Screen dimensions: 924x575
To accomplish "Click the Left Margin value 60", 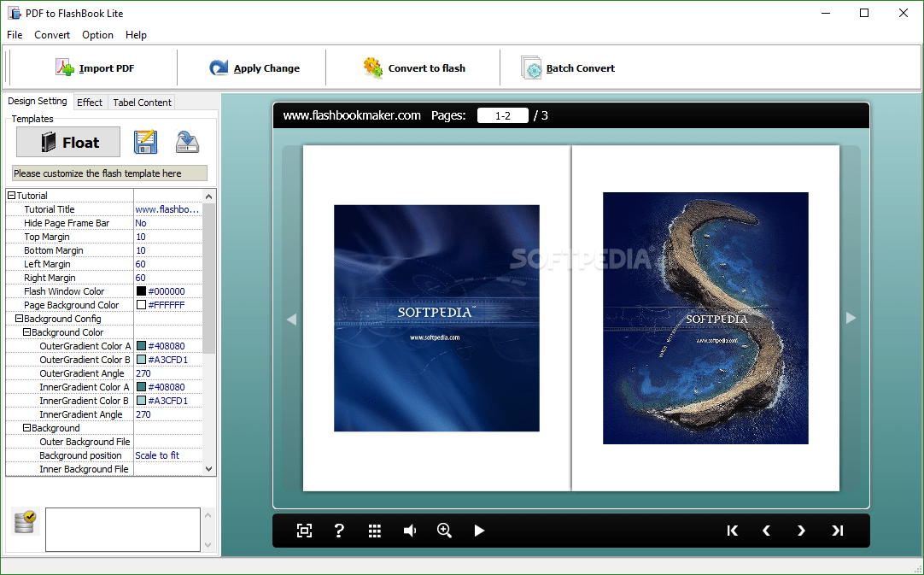I will click(140, 264).
